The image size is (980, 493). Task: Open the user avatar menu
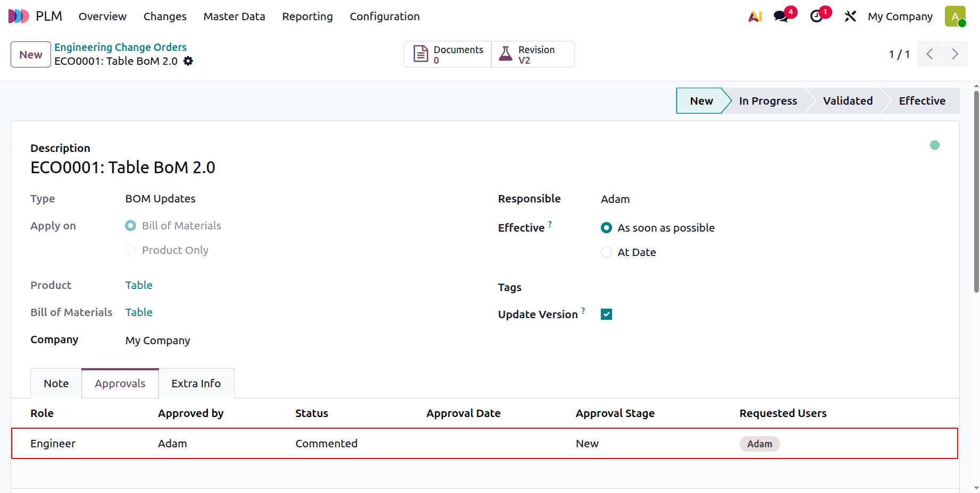[955, 16]
